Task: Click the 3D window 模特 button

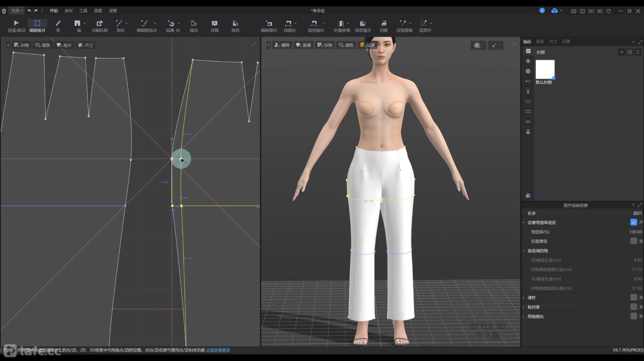Action: tap(282, 45)
